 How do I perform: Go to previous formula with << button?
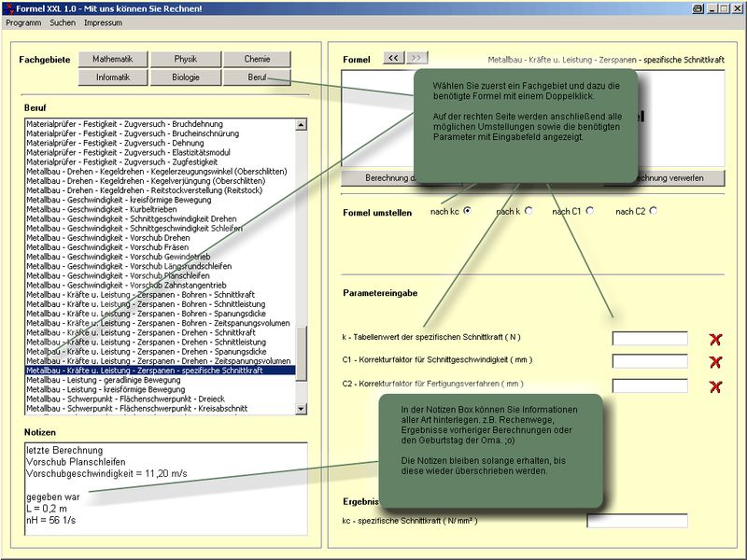pyautogui.click(x=394, y=58)
